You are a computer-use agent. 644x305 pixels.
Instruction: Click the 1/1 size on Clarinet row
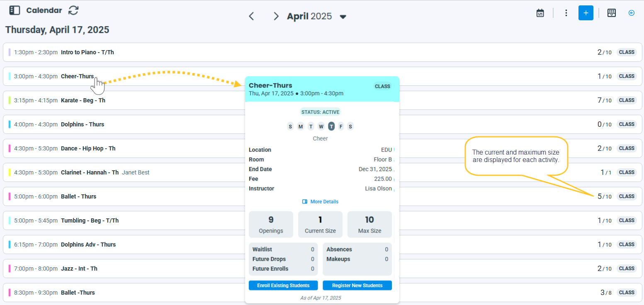[x=606, y=172]
